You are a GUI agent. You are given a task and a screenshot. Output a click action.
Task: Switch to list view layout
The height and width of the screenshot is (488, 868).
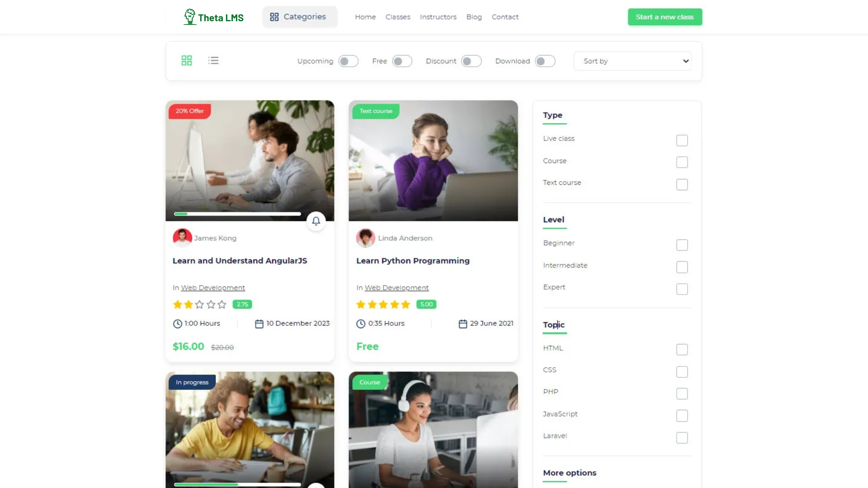(213, 61)
